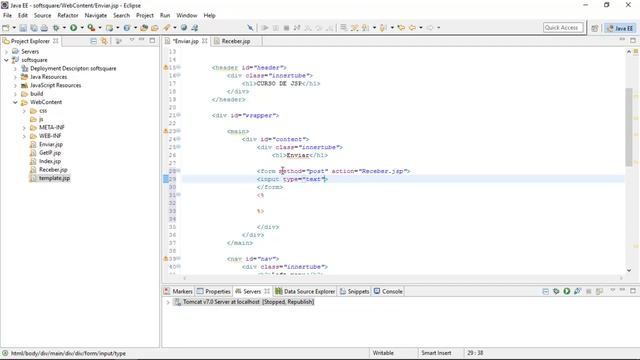
Task: Click the Save All toolbar icon
Action: 33,28
